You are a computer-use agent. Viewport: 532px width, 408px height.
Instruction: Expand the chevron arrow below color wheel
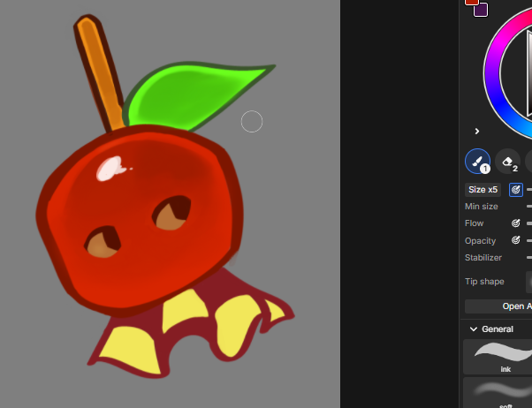[x=477, y=132]
